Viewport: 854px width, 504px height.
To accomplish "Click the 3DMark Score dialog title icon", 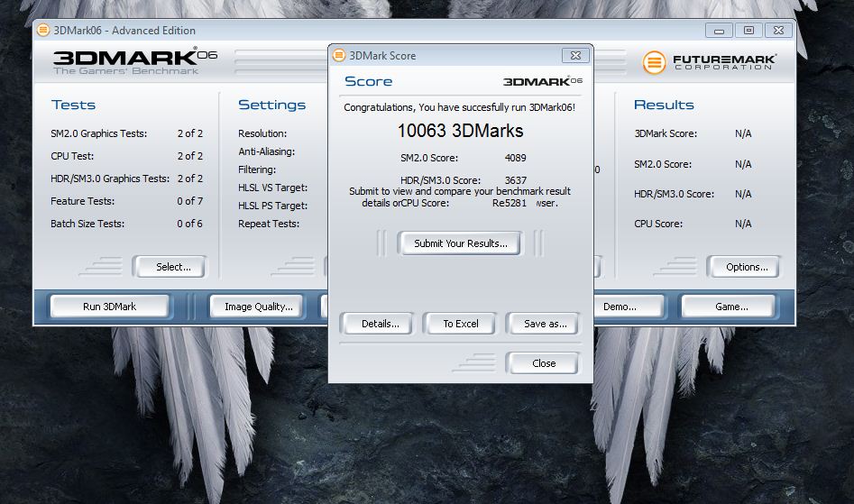I will (x=339, y=55).
